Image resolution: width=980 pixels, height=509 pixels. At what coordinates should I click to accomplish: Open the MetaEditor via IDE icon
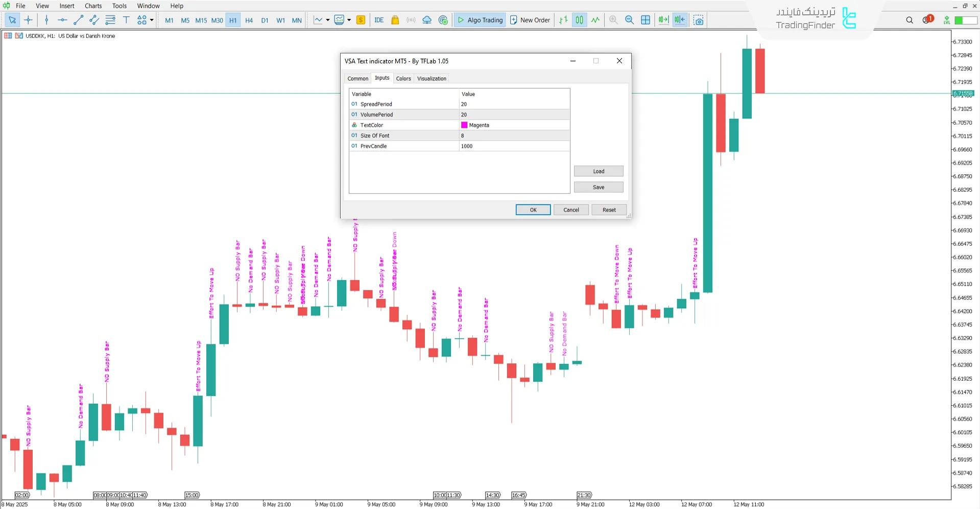(379, 20)
